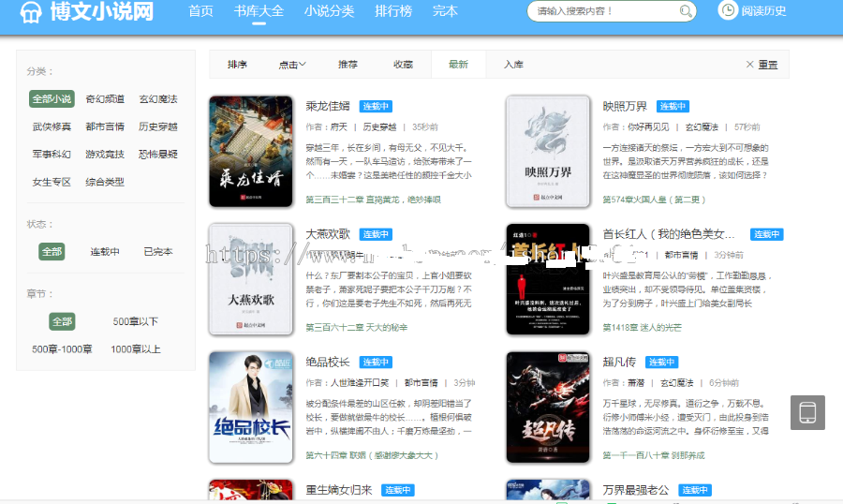Open 超凡传 book cover
The width and height of the screenshot is (843, 504).
click(548, 407)
